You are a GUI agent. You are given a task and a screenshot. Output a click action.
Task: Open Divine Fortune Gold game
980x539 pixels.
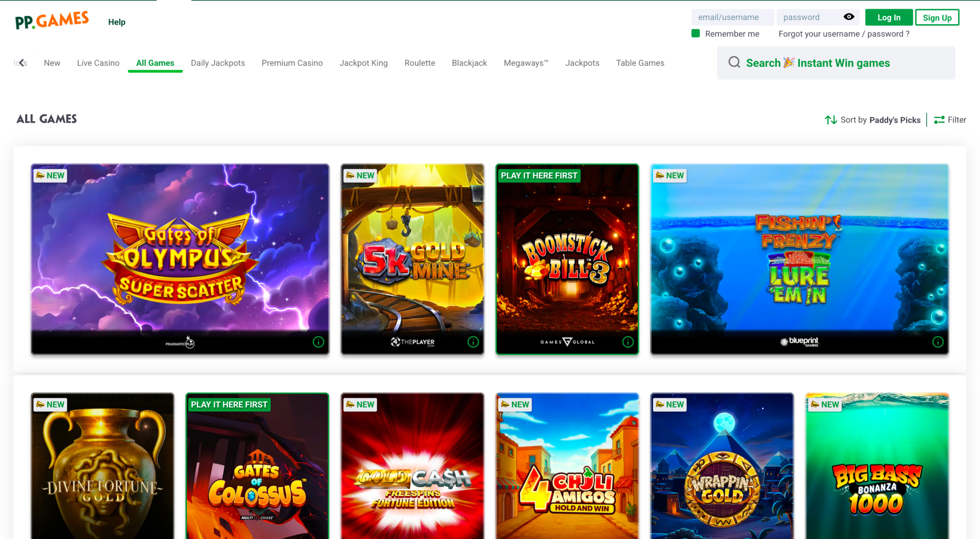coord(103,466)
